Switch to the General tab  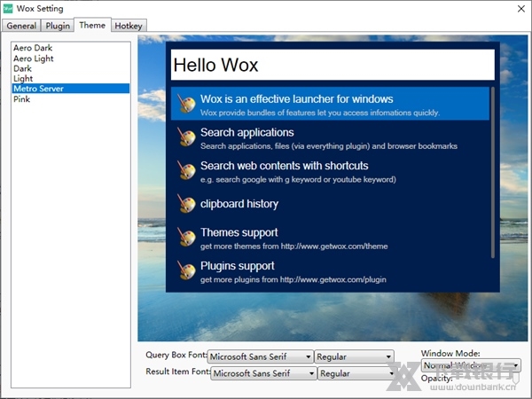[22, 26]
